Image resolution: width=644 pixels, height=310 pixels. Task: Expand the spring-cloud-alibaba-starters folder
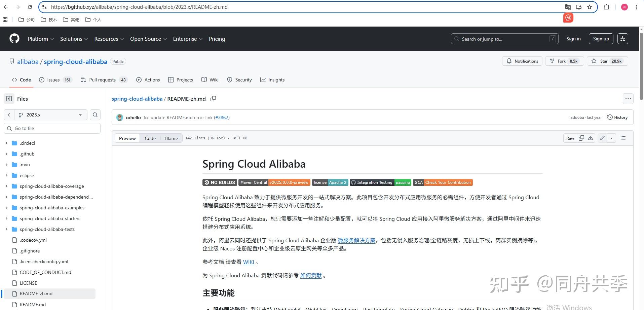point(6,218)
